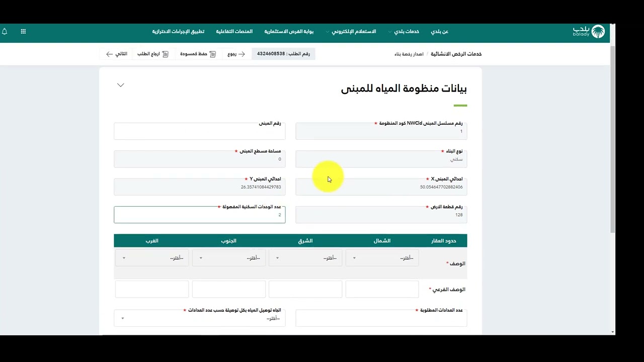644x362 pixels.
Task: Open the عن بلدي page
Action: tap(439, 32)
